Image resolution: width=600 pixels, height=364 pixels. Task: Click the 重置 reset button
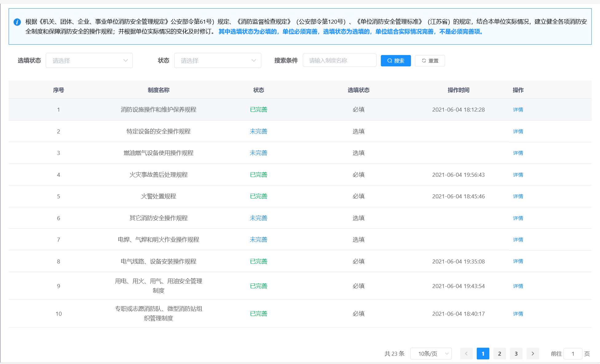430,61
